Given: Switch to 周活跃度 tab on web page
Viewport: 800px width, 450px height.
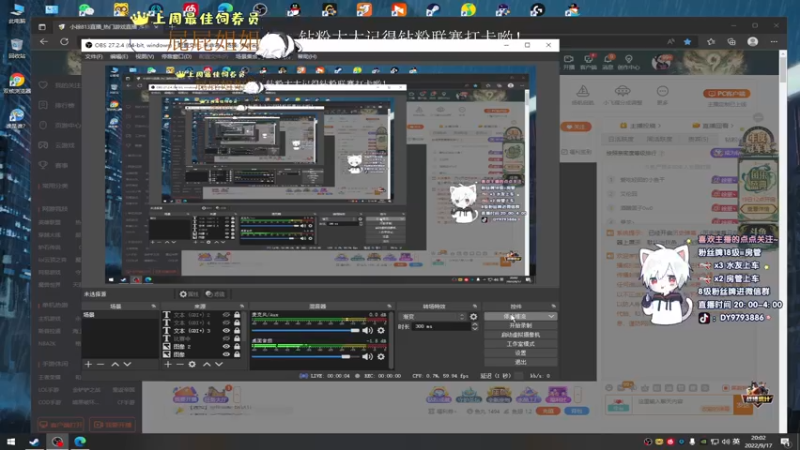Looking at the screenshot, I should 659,139.
